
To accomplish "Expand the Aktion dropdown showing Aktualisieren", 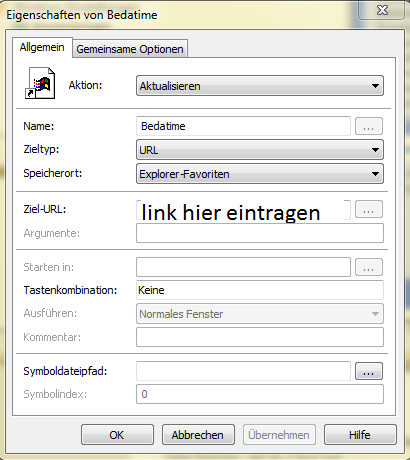I will tap(260, 86).
